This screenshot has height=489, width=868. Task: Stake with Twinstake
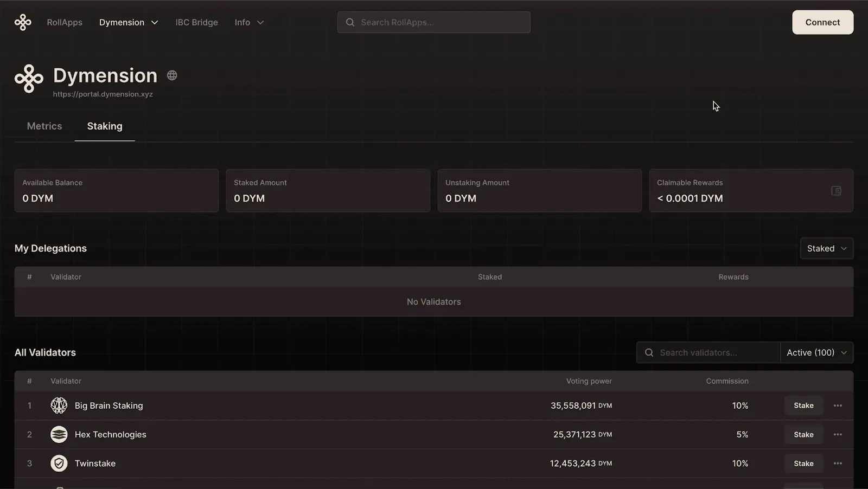pyautogui.click(x=803, y=464)
